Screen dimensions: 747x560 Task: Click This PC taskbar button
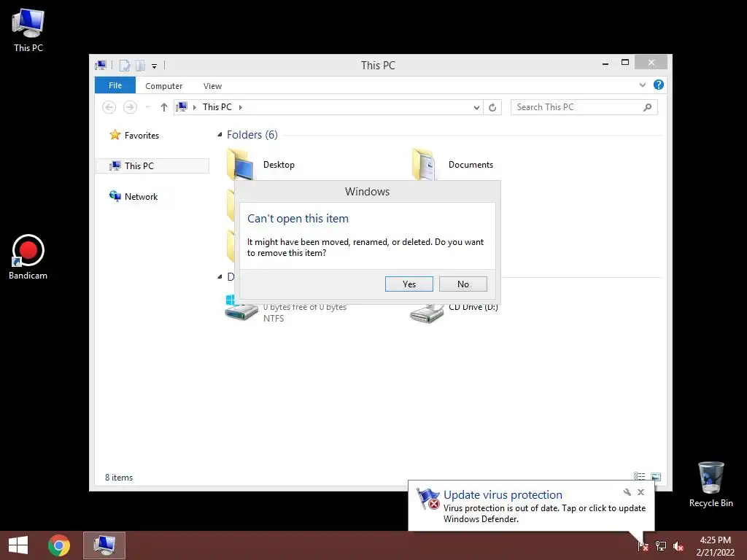click(104, 545)
